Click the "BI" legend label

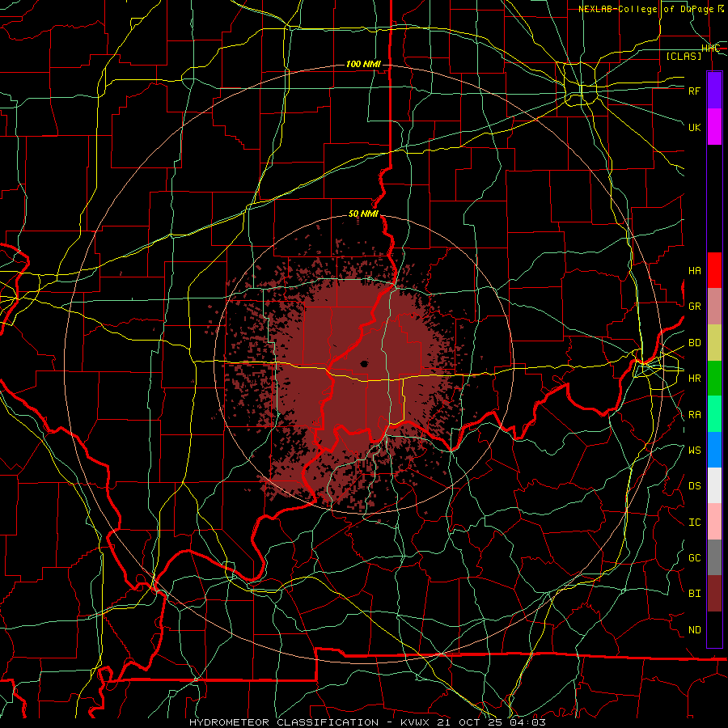tap(694, 594)
